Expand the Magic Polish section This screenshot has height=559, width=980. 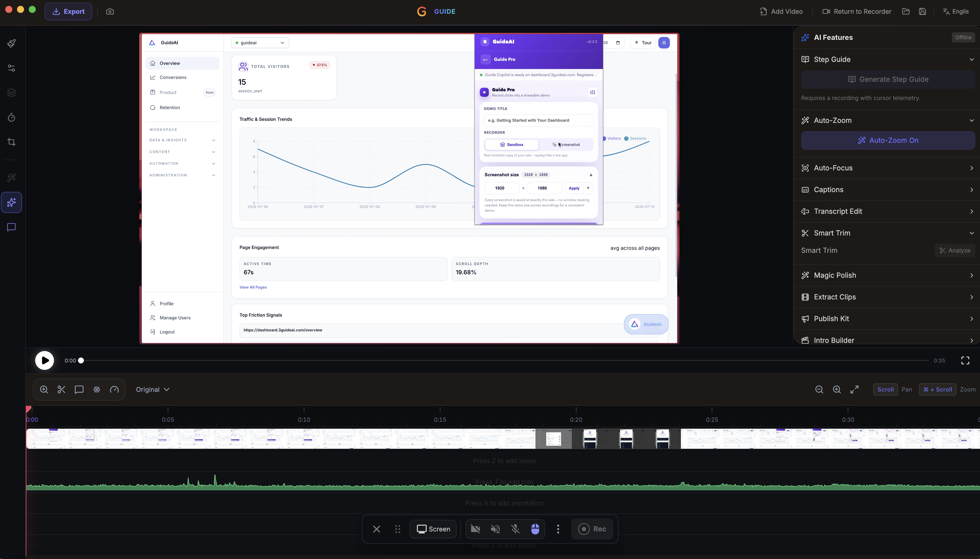pyautogui.click(x=888, y=275)
